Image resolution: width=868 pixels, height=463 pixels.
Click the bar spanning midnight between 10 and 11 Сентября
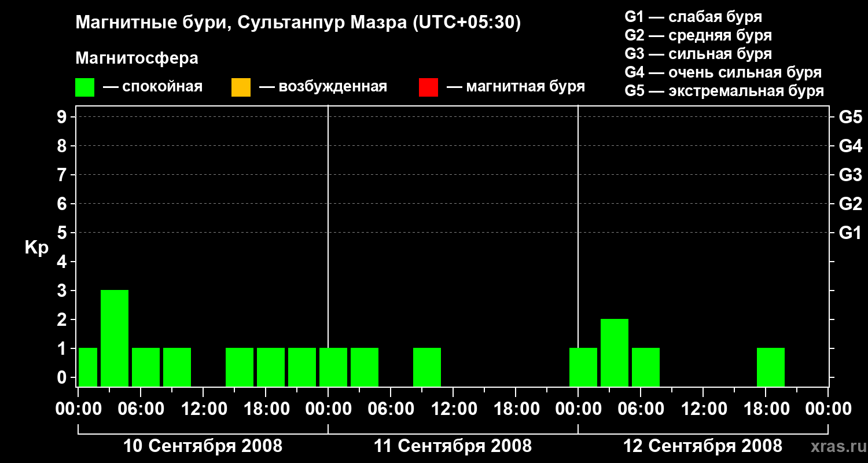coord(333,367)
